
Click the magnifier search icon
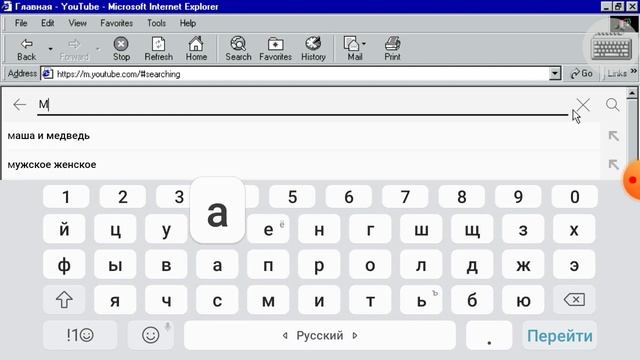click(x=612, y=105)
